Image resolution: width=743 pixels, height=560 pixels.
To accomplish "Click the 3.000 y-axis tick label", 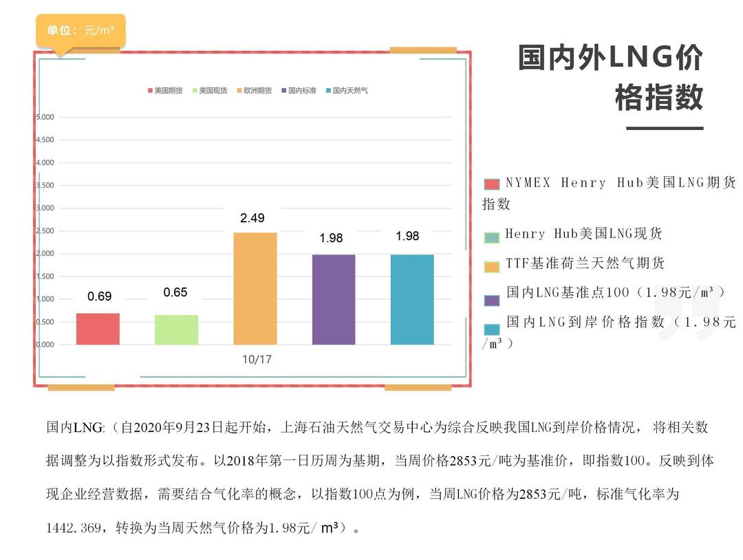I will pyautogui.click(x=45, y=208).
